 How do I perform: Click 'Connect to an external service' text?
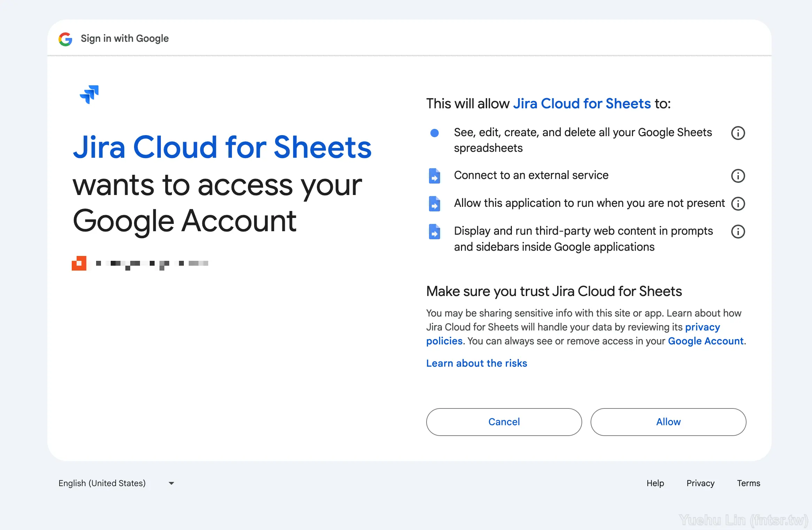pos(531,175)
